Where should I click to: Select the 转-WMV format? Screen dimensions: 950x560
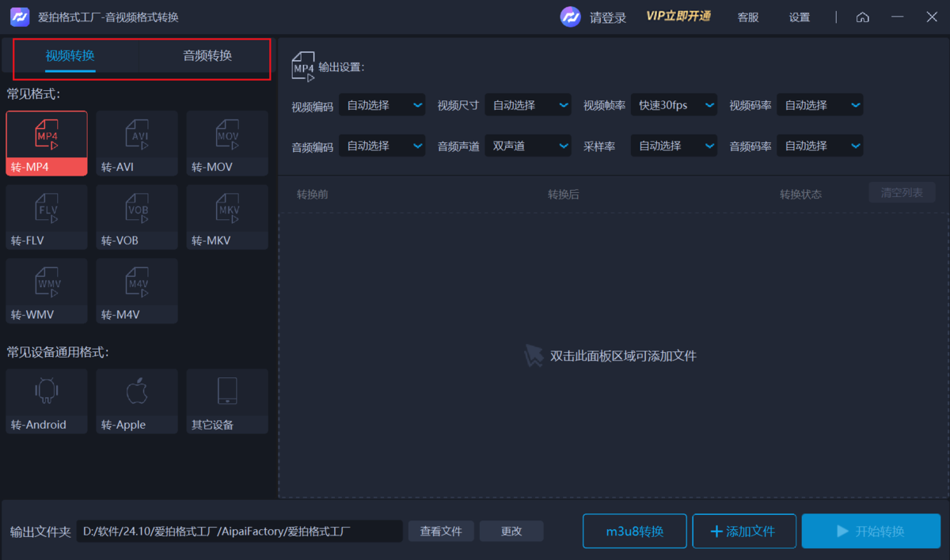(46, 290)
